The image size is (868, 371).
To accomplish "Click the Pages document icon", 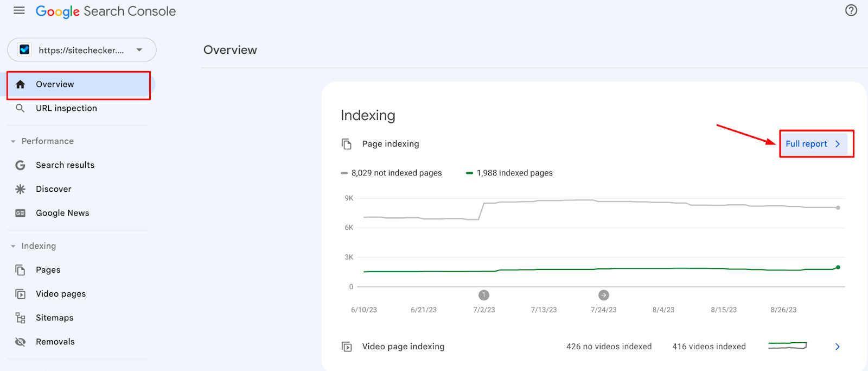I will [20, 270].
